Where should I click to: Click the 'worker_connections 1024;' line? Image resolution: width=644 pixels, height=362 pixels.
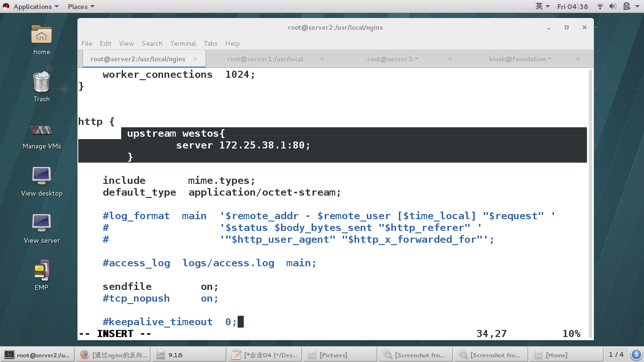coord(179,74)
